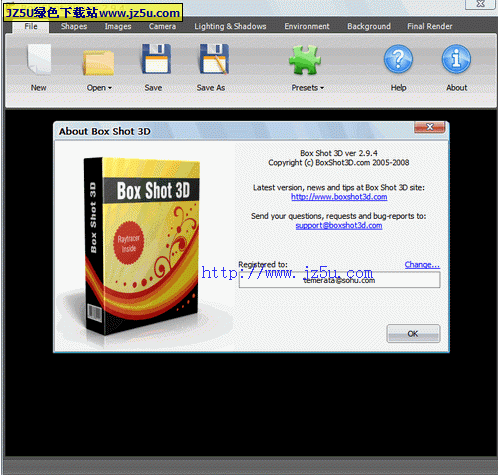Click the green puzzle Presets icon
Viewport: 498px width, 475px height.
point(305,60)
